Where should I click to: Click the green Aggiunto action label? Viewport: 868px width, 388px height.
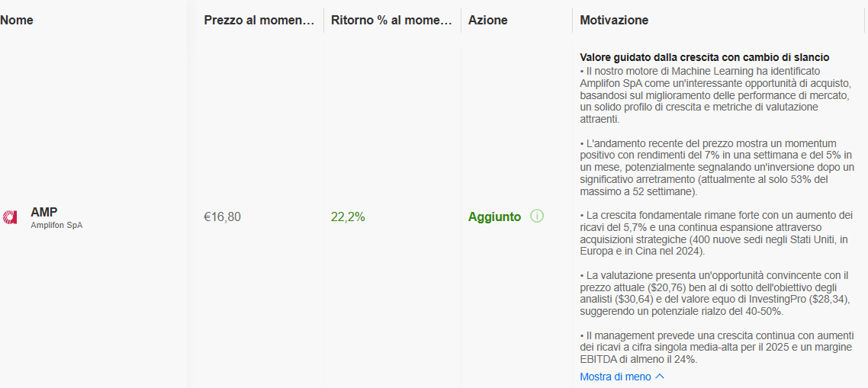494,217
